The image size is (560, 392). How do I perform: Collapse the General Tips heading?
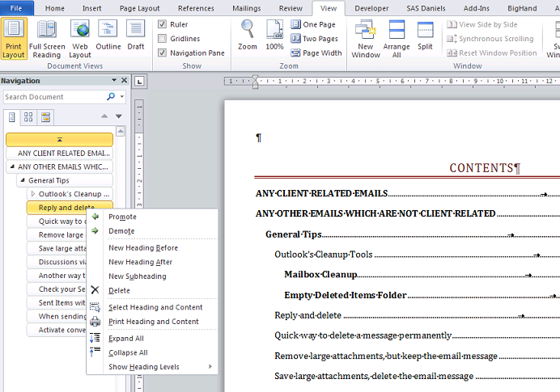click(21, 180)
